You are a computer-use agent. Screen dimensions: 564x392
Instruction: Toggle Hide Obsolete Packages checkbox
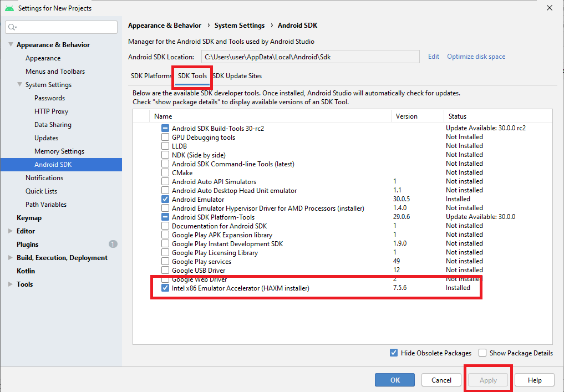coord(394,353)
